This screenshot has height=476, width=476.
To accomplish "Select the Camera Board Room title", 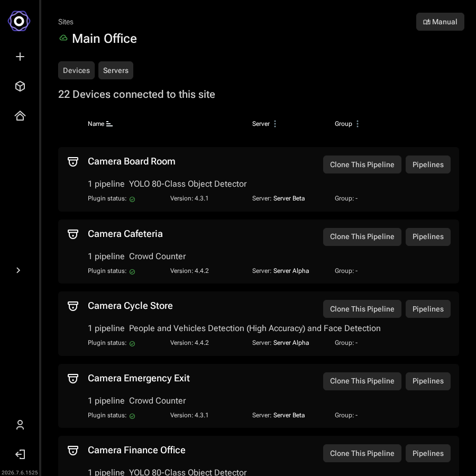I will click(x=132, y=161).
